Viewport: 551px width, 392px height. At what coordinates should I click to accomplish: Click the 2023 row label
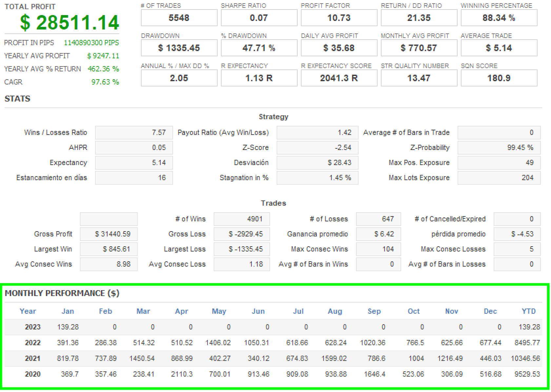33,327
